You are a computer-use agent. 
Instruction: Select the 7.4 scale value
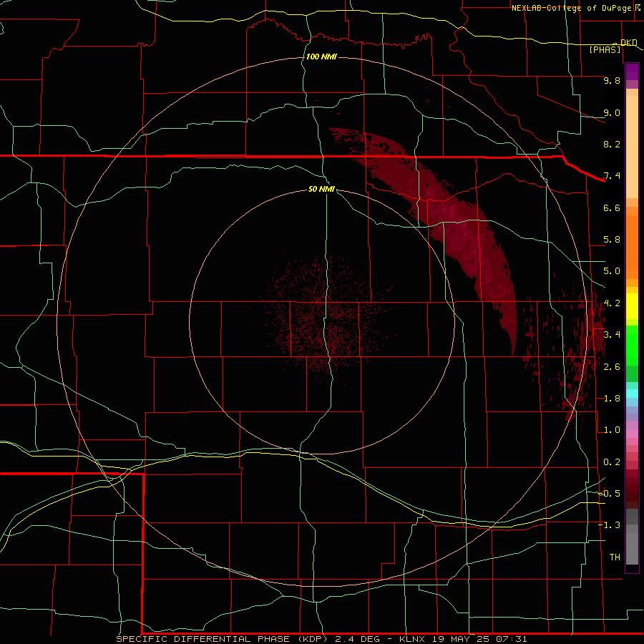click(612, 176)
